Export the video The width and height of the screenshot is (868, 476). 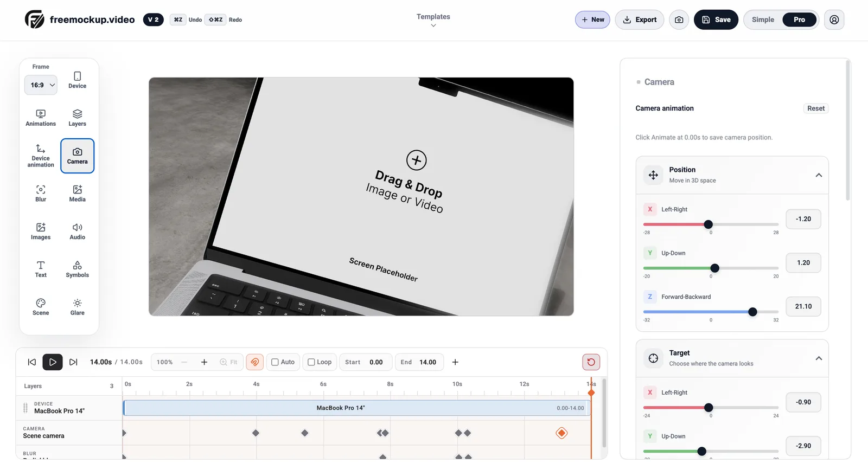click(x=639, y=20)
